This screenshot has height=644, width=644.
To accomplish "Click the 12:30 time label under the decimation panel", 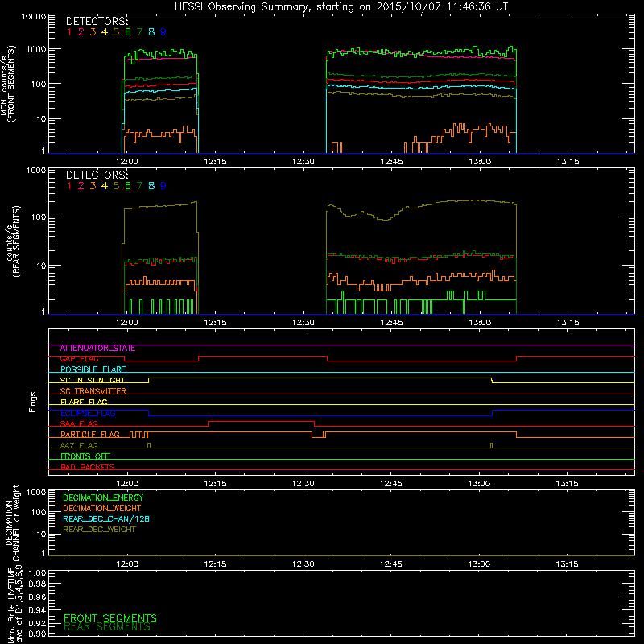I will coord(303,564).
